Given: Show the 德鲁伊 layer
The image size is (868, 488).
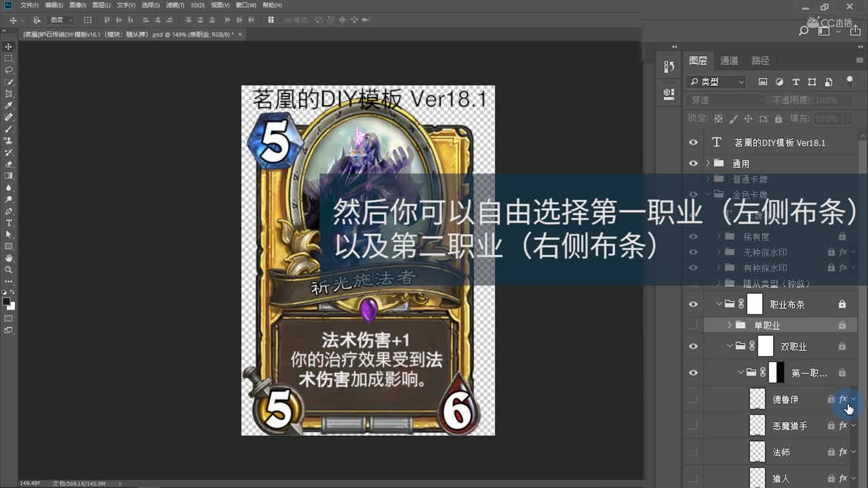Looking at the screenshot, I should [693, 399].
